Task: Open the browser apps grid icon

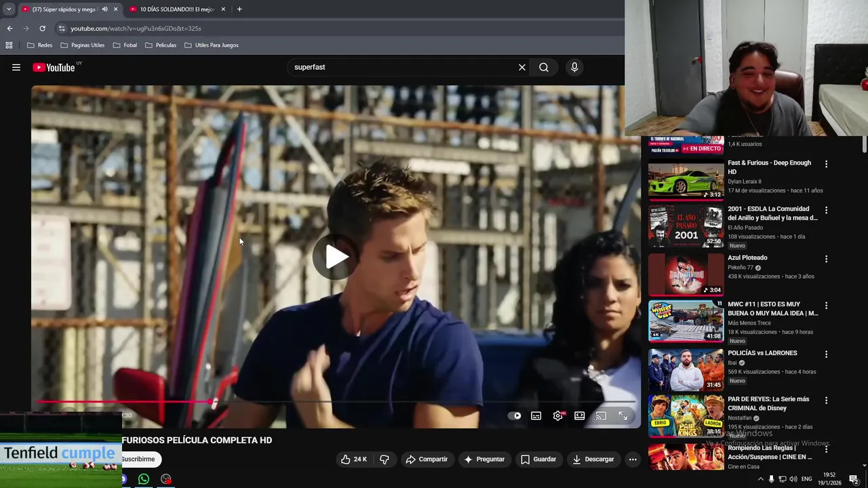Action: tap(9, 45)
